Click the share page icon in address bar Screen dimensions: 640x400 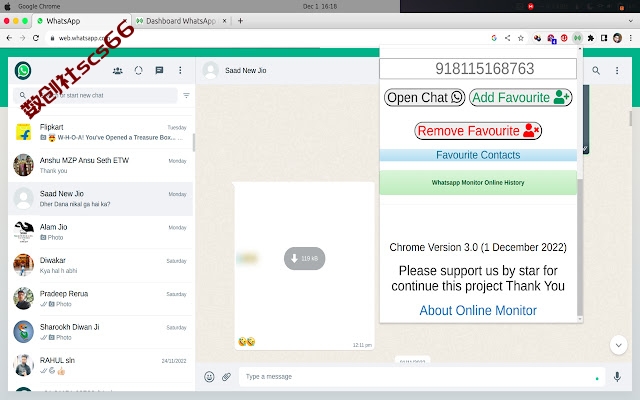[x=507, y=38]
